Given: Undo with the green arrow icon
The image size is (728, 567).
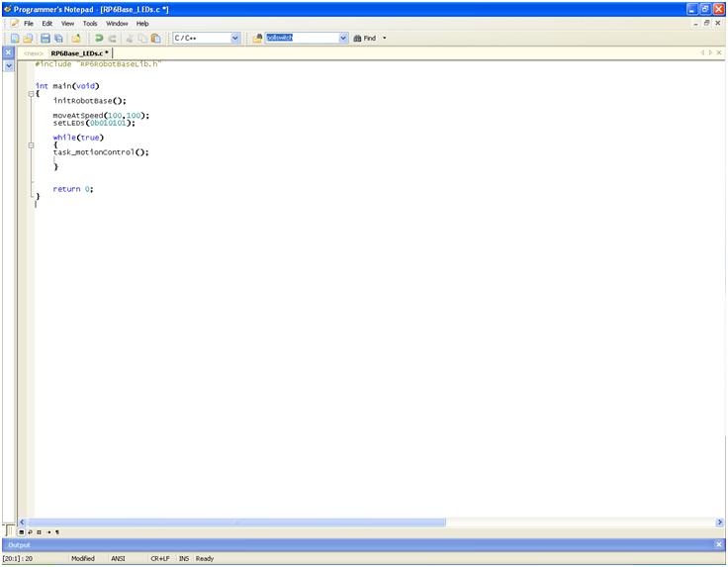Looking at the screenshot, I should pos(99,39).
